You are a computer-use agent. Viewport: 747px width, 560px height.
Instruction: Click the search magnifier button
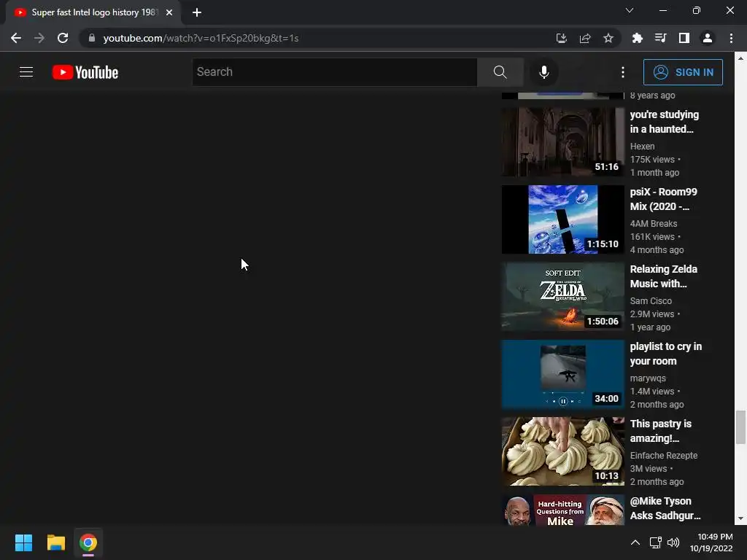tap(500, 72)
